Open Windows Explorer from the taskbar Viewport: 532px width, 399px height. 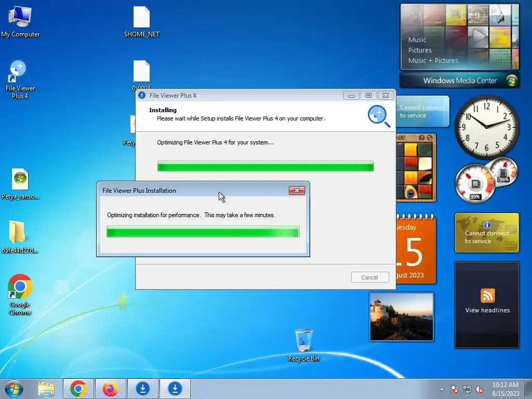[x=46, y=389]
